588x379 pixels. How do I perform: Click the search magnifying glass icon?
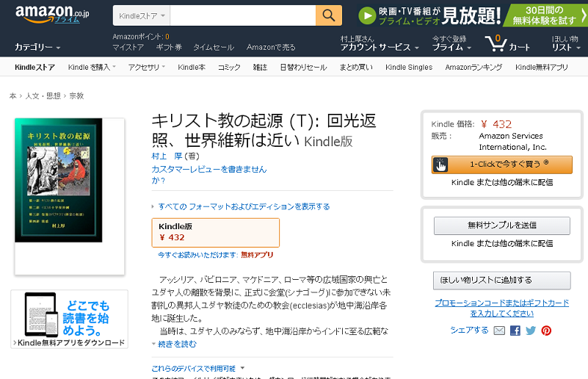point(329,15)
